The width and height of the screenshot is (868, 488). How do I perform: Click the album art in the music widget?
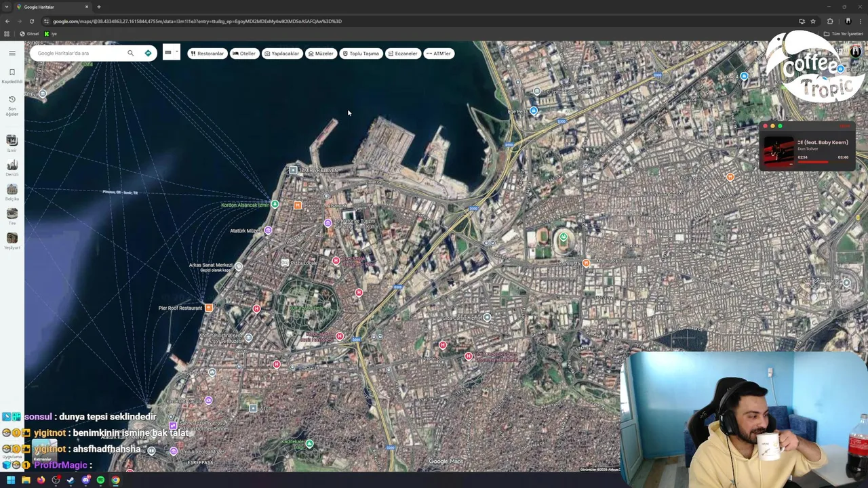(778, 151)
